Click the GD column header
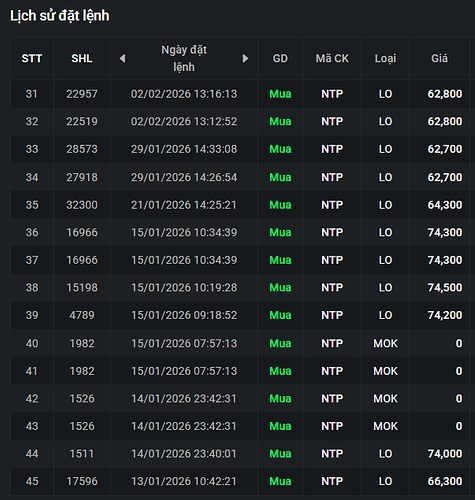475x500 pixels. 280,59
